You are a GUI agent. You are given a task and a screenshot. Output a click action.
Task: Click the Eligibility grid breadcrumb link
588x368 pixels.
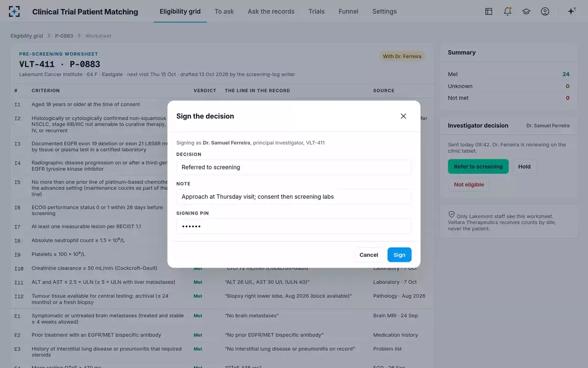(27, 36)
